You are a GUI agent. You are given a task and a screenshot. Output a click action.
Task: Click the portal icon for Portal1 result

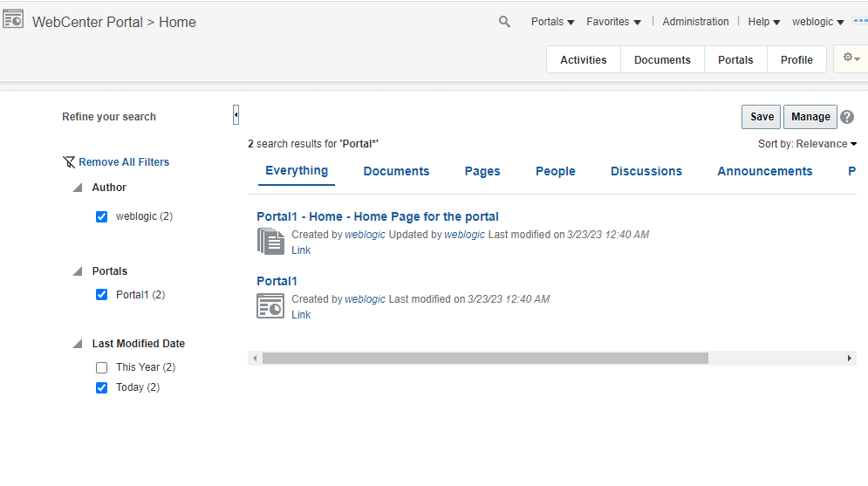coord(270,306)
